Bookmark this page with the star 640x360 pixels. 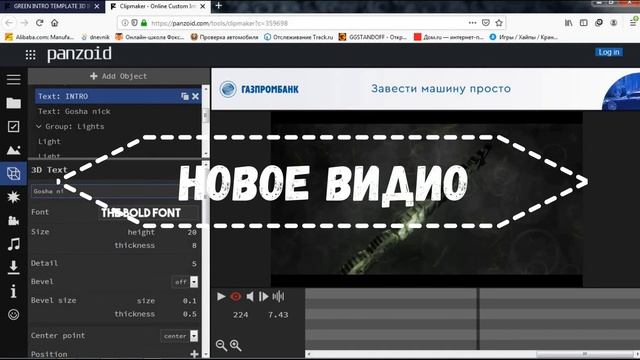pyautogui.click(x=499, y=23)
